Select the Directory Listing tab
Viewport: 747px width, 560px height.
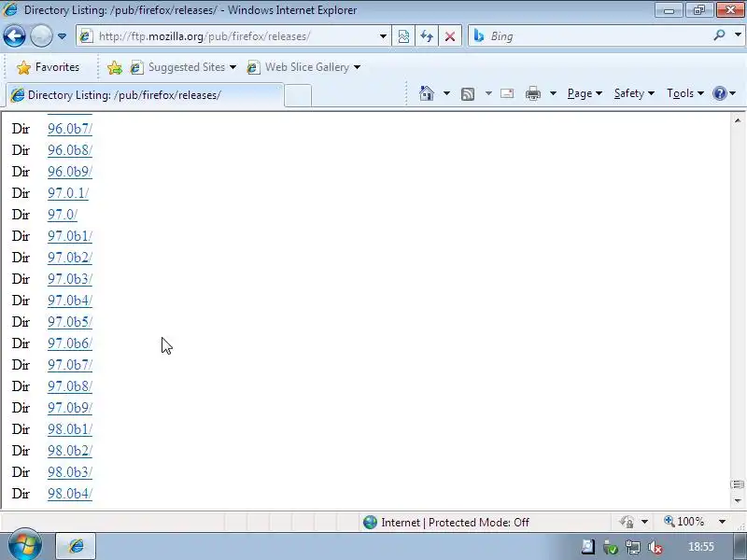click(145, 95)
